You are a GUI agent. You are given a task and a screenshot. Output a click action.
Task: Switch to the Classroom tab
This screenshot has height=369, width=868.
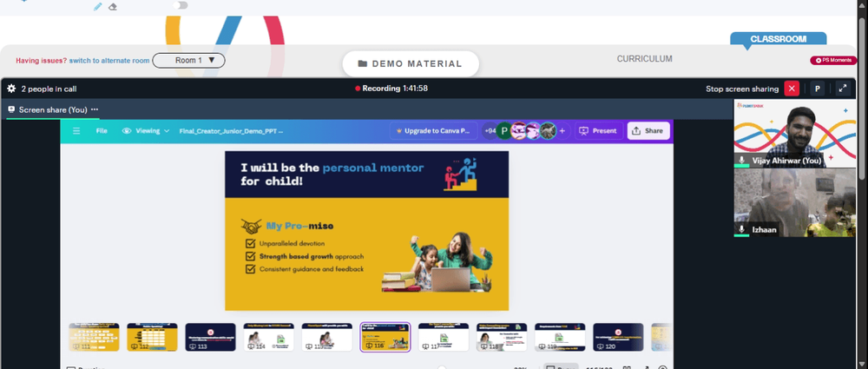(778, 39)
